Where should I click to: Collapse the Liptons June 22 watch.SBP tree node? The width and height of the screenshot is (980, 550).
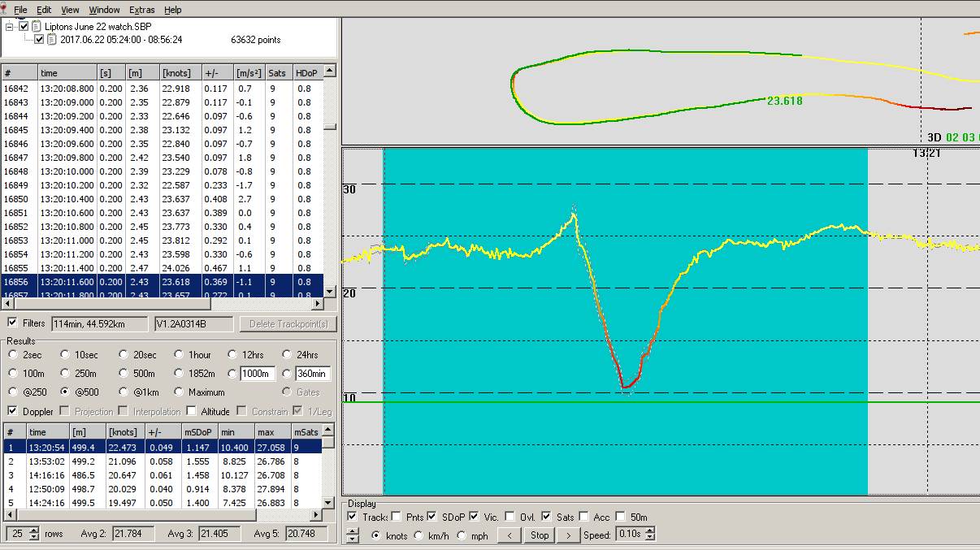click(10, 27)
